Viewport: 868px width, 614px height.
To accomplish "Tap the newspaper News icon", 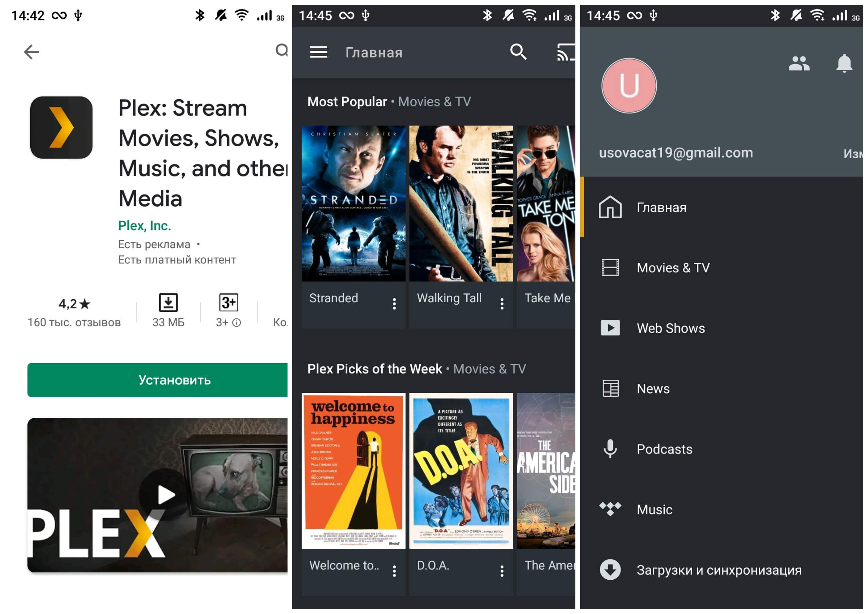I will tap(610, 388).
